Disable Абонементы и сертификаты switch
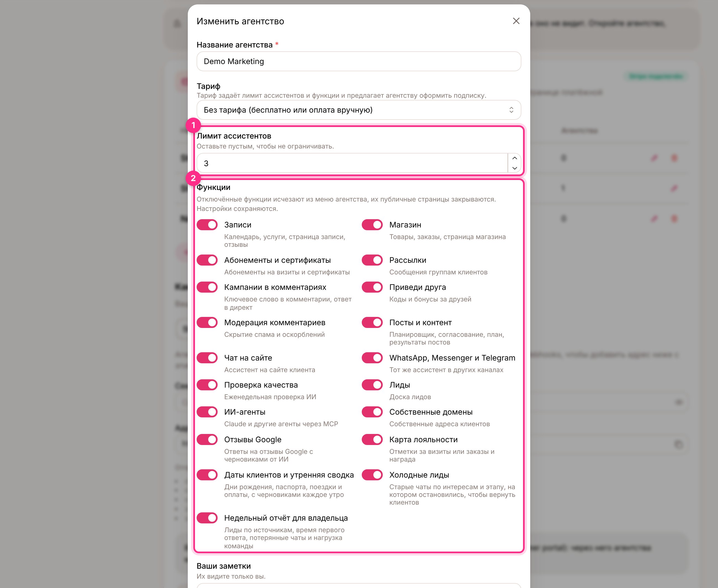The image size is (718, 588). tap(207, 260)
